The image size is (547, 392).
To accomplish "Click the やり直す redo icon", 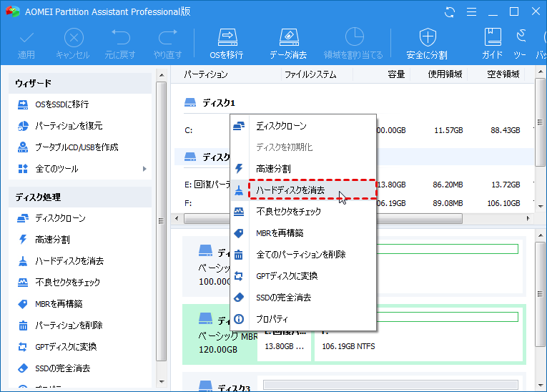I will [168, 37].
